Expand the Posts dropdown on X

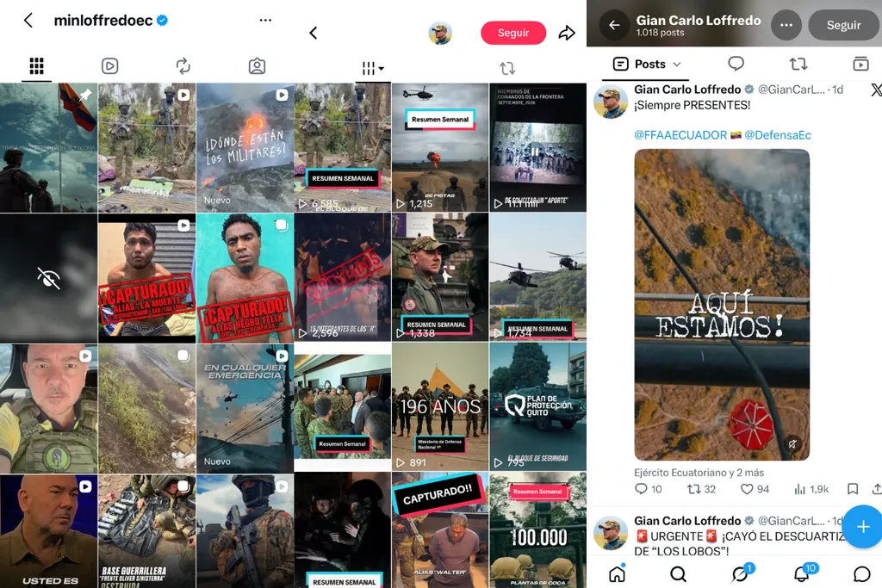pos(647,64)
